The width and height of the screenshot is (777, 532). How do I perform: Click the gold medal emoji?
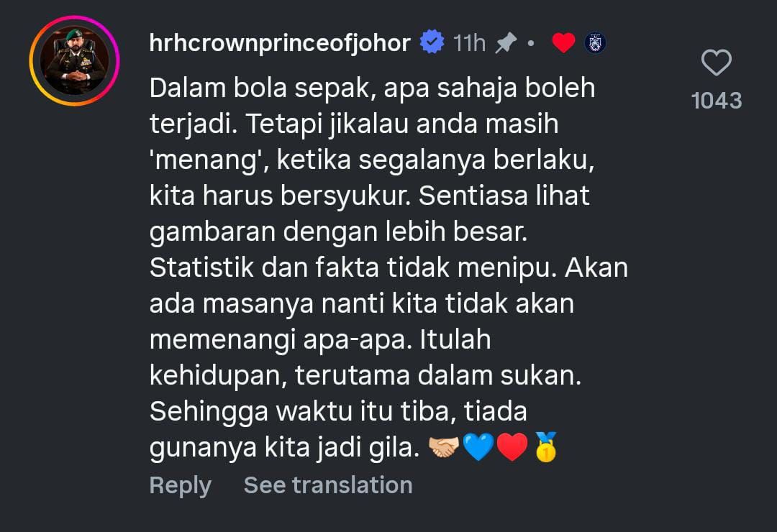click(x=545, y=446)
